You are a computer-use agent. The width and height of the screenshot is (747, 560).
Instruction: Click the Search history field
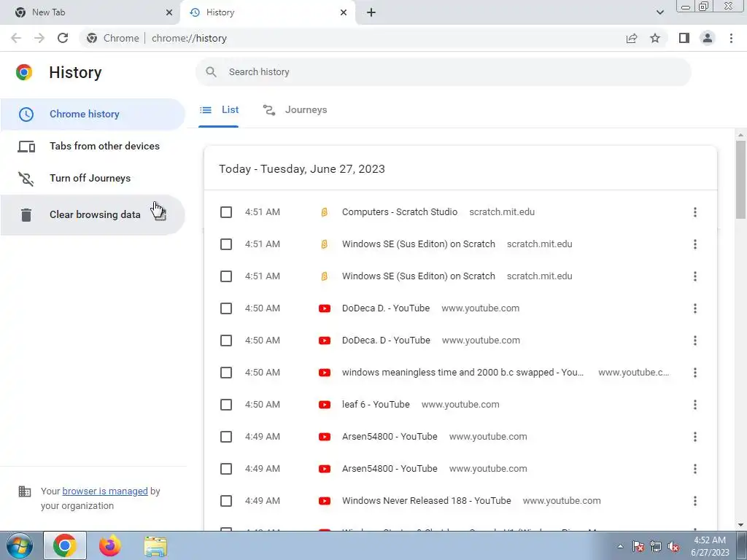click(443, 72)
